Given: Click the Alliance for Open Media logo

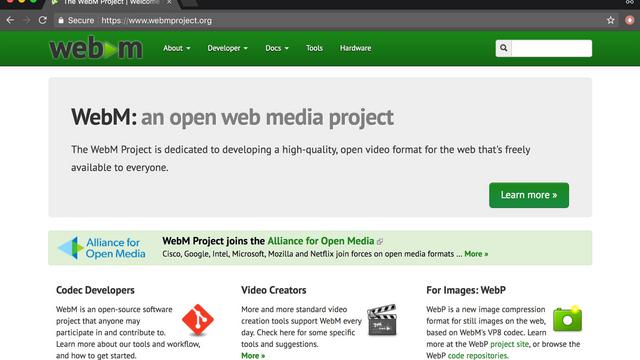Looking at the screenshot, I should pos(102,248).
